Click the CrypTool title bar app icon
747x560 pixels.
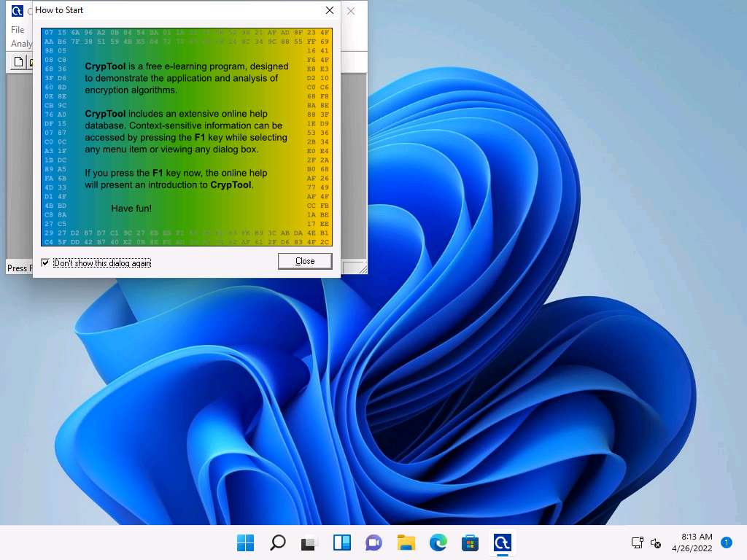tap(18, 11)
